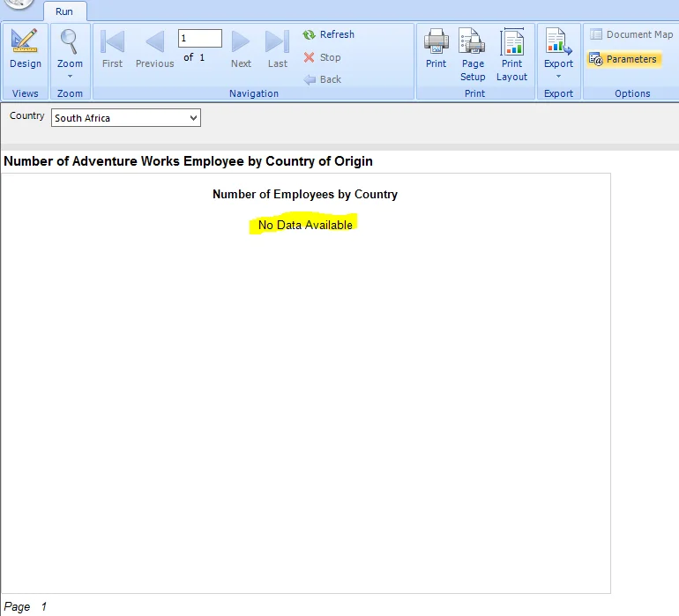
Task: Navigate Back to parent report
Action: pyautogui.click(x=322, y=79)
